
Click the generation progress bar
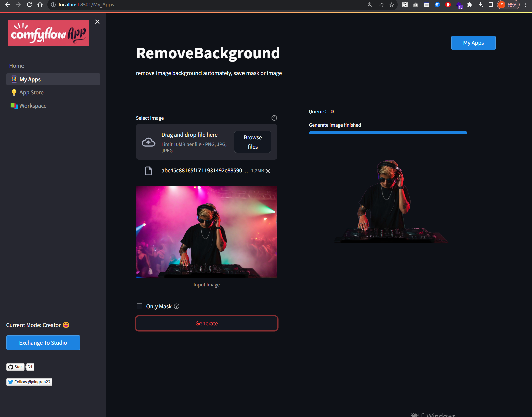click(388, 133)
